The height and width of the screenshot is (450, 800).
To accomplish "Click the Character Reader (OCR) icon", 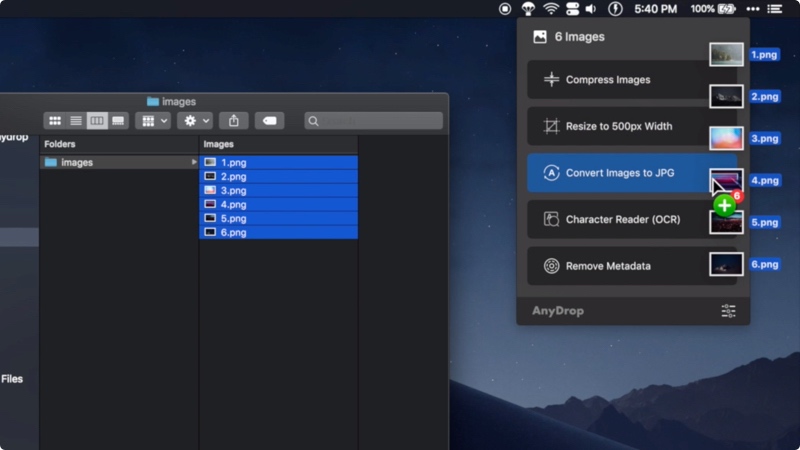I will pos(551,219).
